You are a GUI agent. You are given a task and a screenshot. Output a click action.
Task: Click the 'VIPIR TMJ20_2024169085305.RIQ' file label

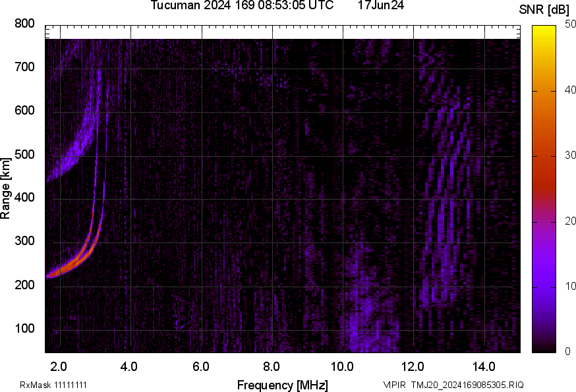(x=453, y=385)
